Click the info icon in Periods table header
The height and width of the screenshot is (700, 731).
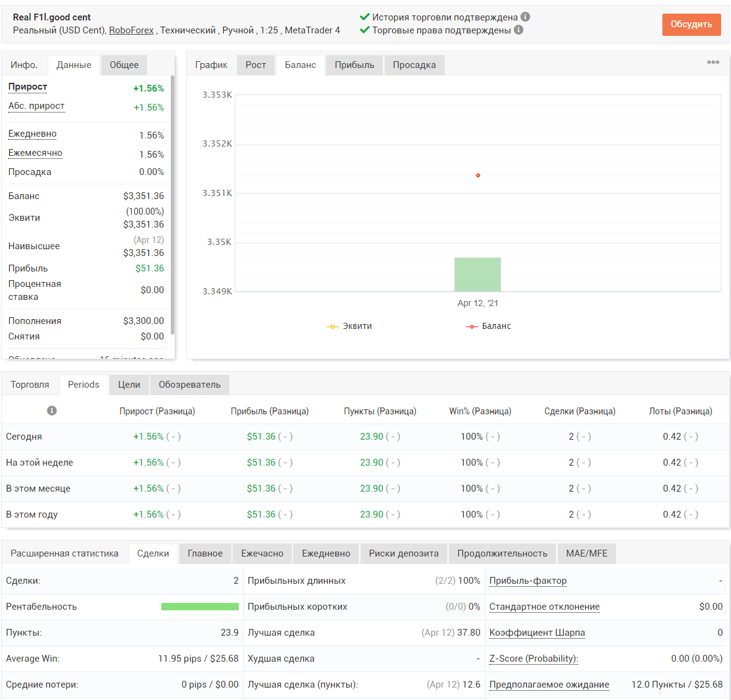[52, 411]
